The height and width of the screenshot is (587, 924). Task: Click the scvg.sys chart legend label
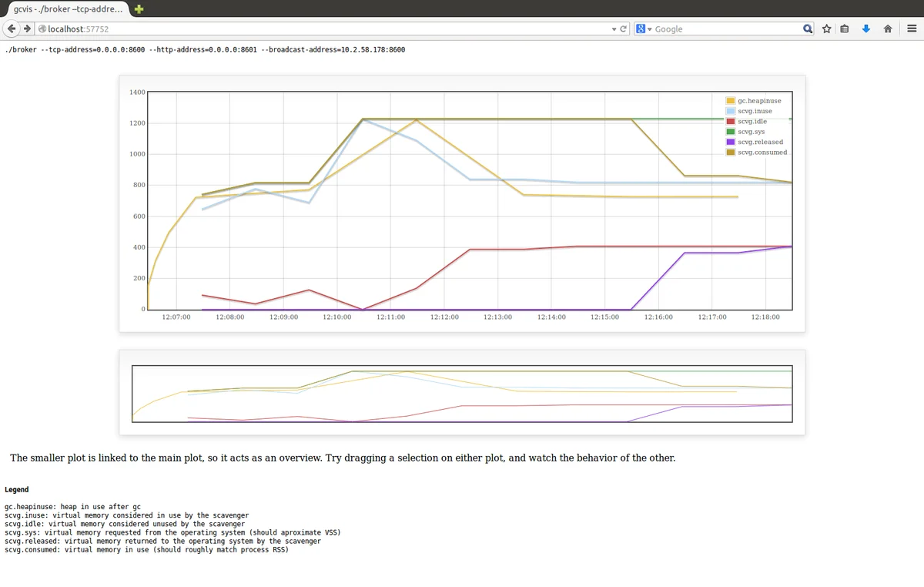click(x=752, y=132)
